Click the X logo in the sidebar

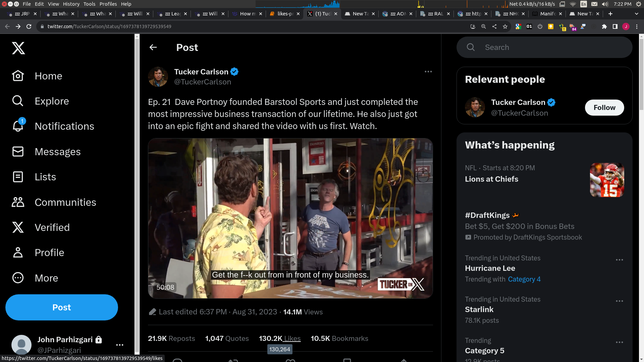click(x=18, y=48)
